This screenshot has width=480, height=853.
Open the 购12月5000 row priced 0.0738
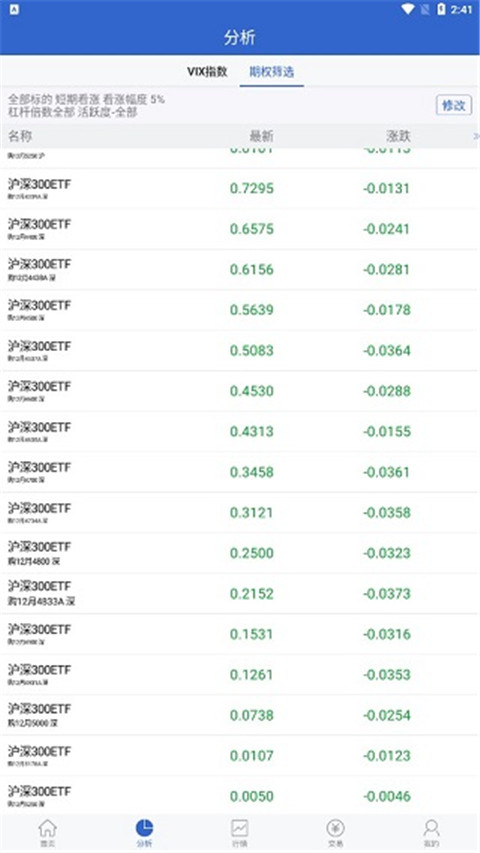240,715
